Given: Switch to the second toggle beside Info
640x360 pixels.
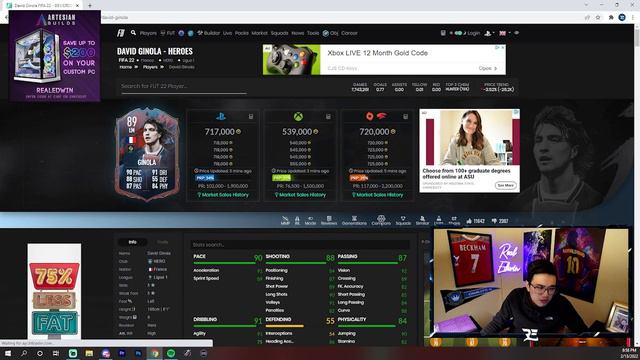Looking at the screenshot, I should coord(162,242).
